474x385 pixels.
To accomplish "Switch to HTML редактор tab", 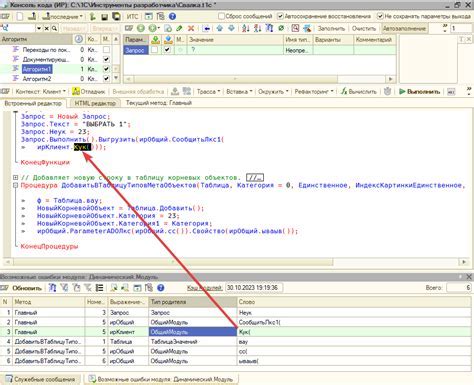I will (95, 103).
